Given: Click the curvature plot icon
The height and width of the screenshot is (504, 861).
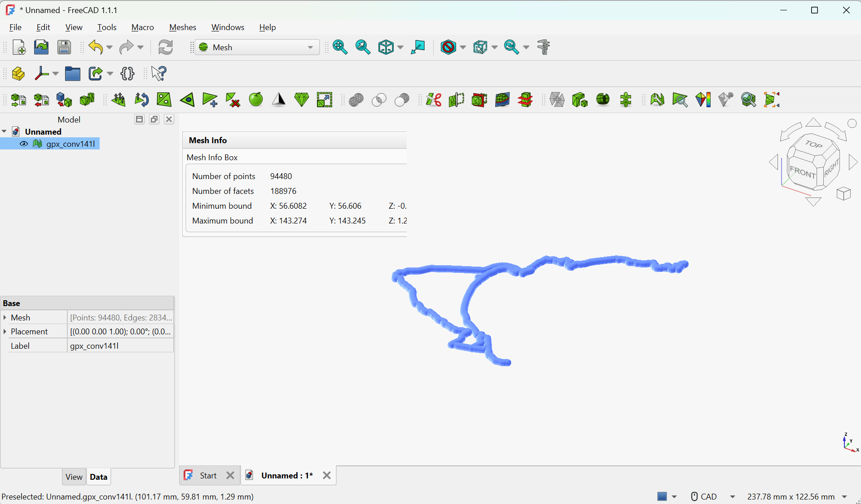Looking at the screenshot, I should point(703,100).
